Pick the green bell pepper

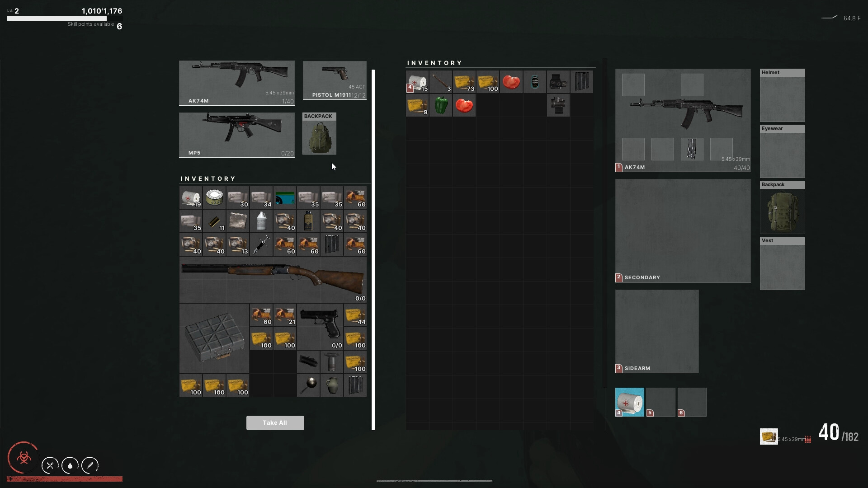441,105
